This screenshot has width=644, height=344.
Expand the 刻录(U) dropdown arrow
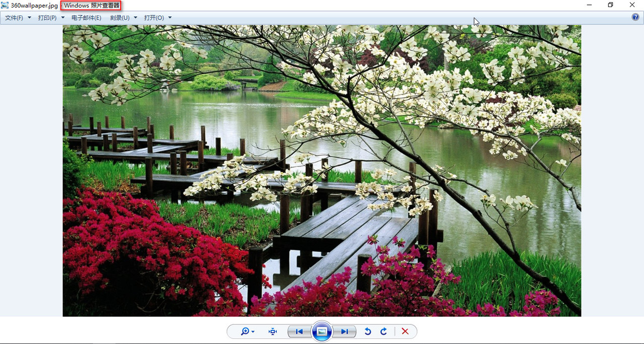(x=135, y=18)
